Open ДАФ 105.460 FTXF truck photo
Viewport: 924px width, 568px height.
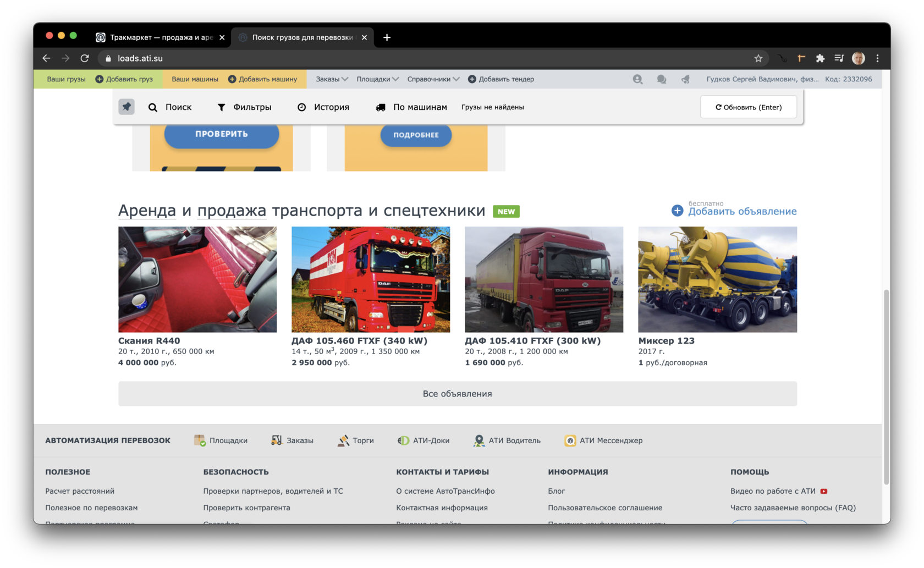point(371,279)
